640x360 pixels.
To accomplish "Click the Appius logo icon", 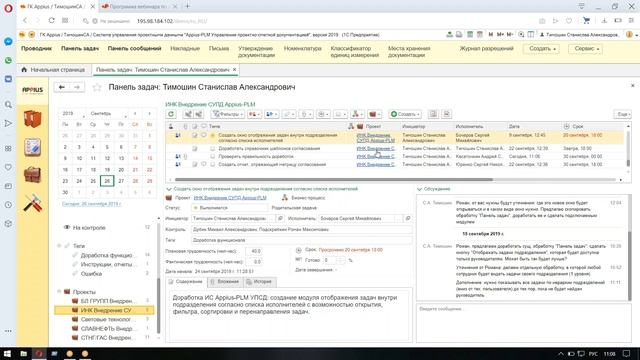I will pos(33,90).
